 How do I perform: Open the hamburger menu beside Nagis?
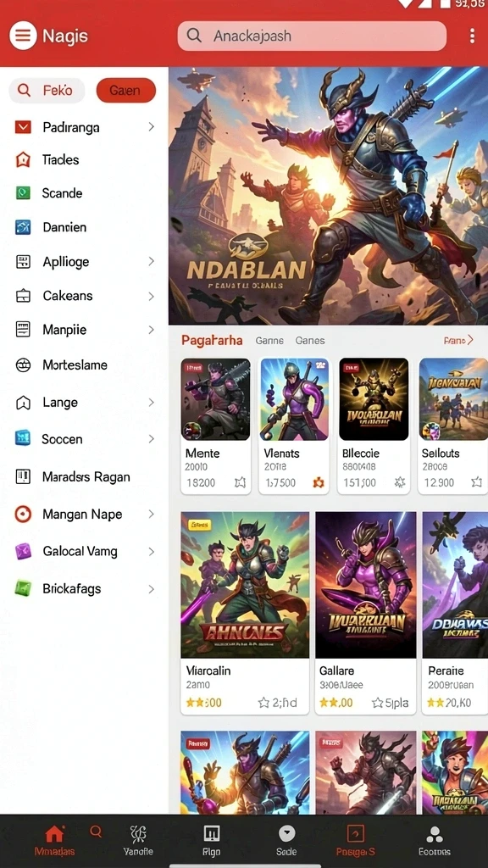coord(23,36)
